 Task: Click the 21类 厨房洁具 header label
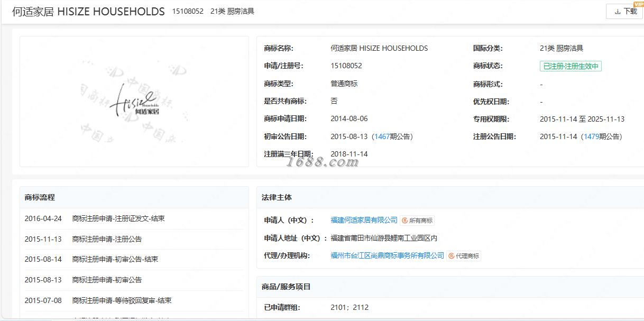click(232, 11)
